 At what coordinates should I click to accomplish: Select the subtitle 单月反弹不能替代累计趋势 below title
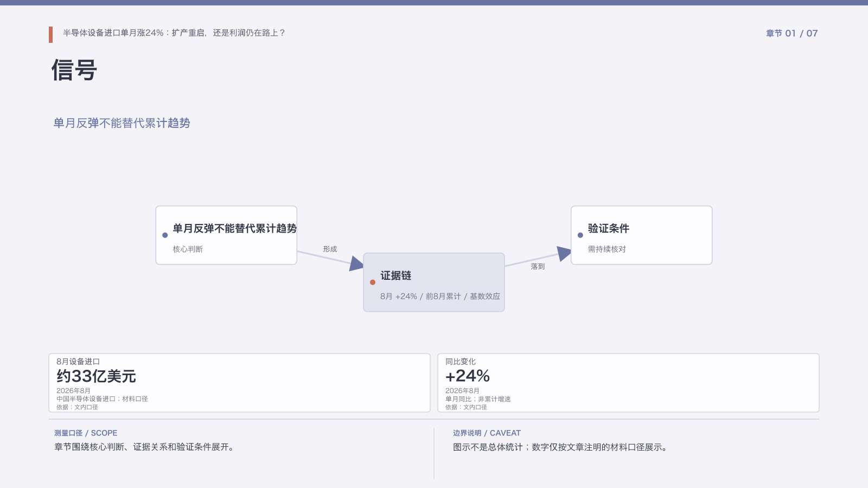pyautogui.click(x=122, y=123)
